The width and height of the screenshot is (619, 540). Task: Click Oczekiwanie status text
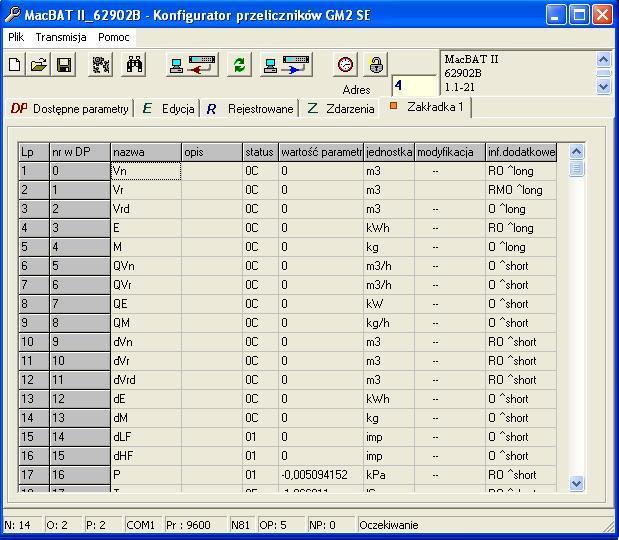[389, 525]
